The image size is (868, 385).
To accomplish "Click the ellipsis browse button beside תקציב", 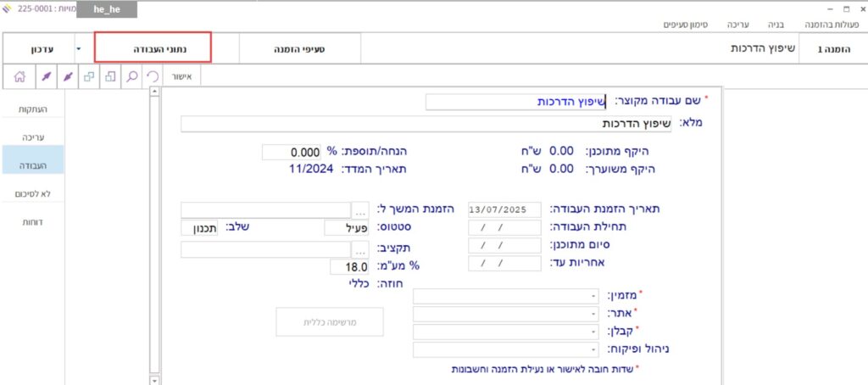I will click(x=361, y=249).
